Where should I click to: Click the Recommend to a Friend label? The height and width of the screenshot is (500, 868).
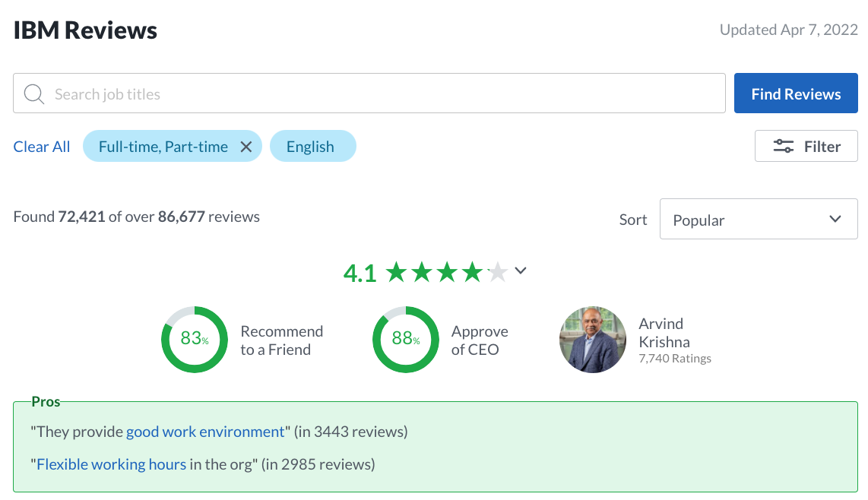(x=282, y=340)
